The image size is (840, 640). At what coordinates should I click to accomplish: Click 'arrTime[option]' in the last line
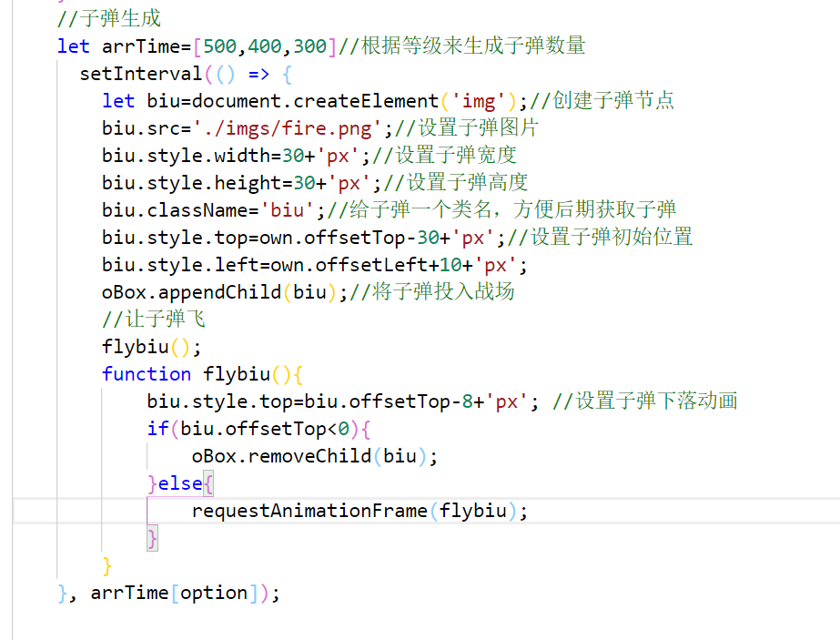coord(175,593)
